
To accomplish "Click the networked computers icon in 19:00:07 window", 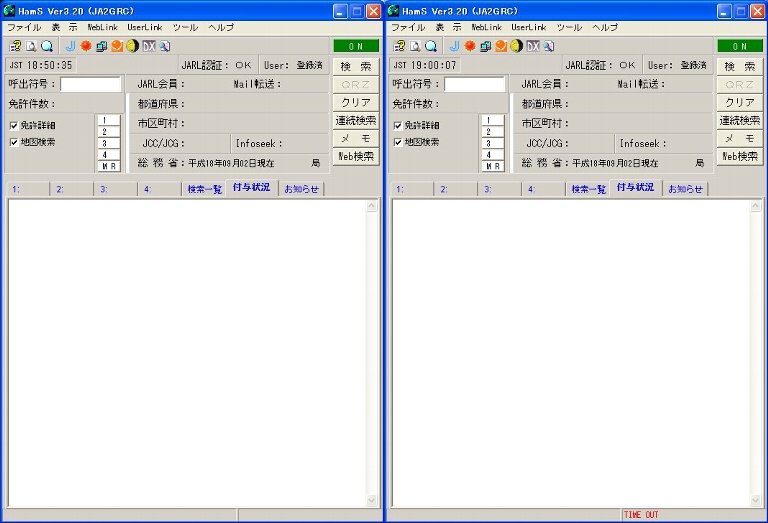I will point(485,46).
